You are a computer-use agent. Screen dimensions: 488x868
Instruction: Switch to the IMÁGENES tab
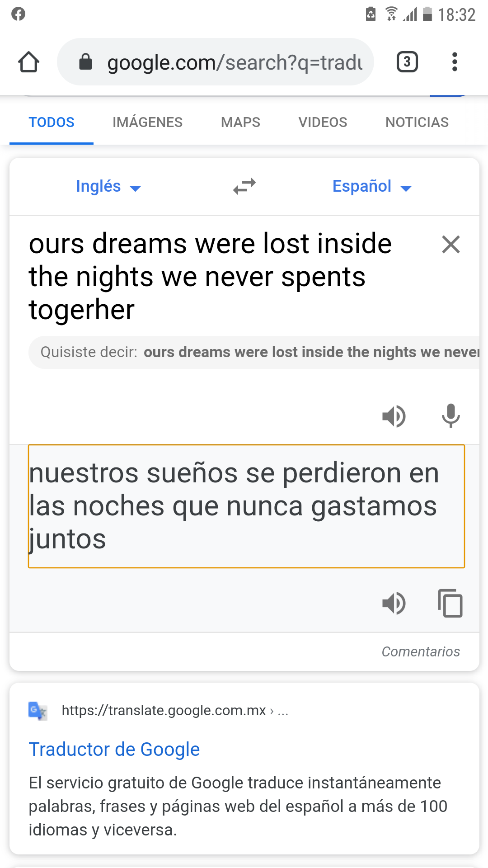147,122
